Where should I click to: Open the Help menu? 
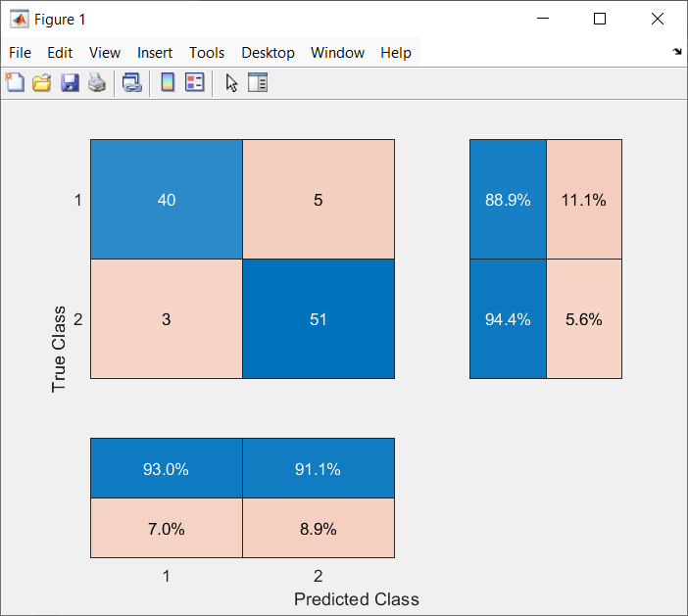tap(396, 53)
